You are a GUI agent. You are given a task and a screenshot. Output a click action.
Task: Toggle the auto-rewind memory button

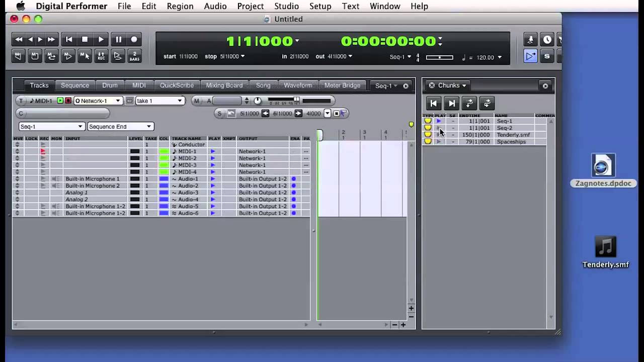coord(18,56)
